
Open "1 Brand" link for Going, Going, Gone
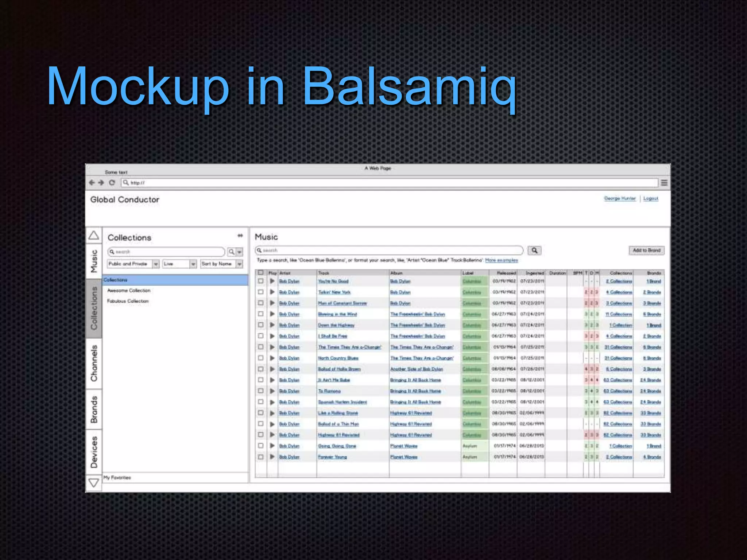tap(654, 446)
